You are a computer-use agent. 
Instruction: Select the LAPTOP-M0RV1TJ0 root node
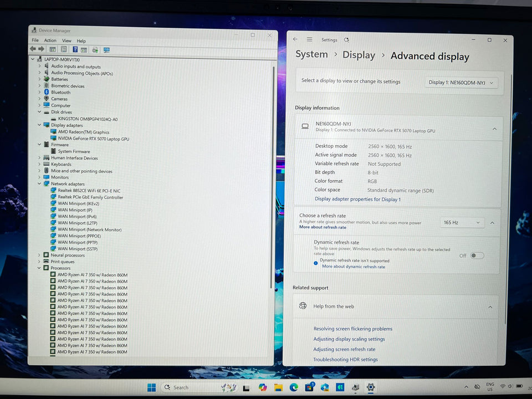point(62,59)
